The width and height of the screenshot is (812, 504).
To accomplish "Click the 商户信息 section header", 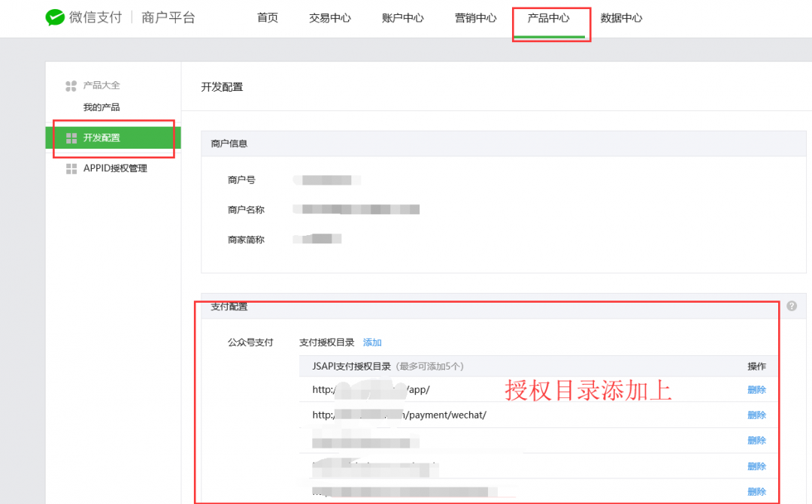I will point(229,144).
